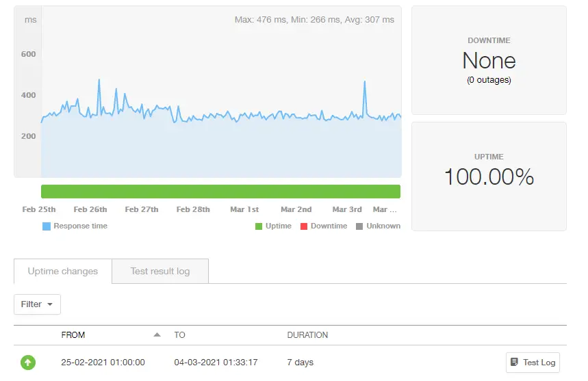
Task: Click the Unknown legend gray square
Action: [359, 226]
